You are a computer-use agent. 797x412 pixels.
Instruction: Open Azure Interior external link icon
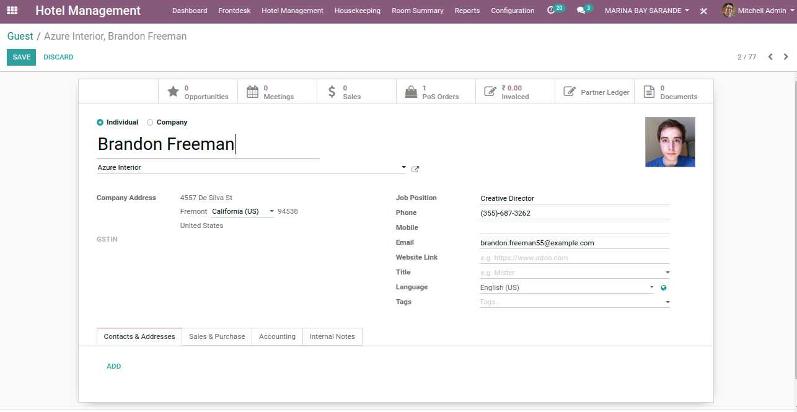(415, 169)
